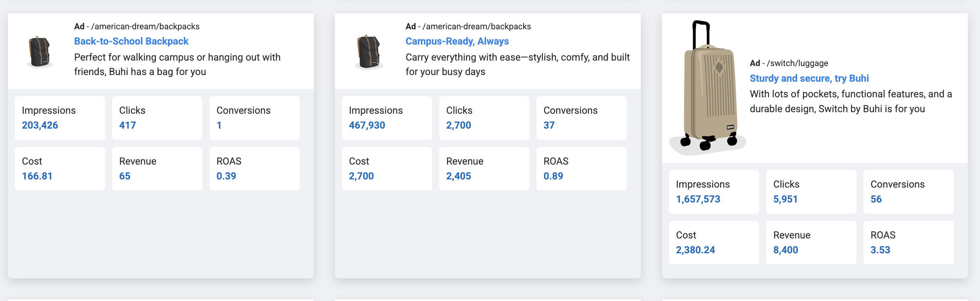Click the Campus-Ready ad backpack image

(369, 52)
